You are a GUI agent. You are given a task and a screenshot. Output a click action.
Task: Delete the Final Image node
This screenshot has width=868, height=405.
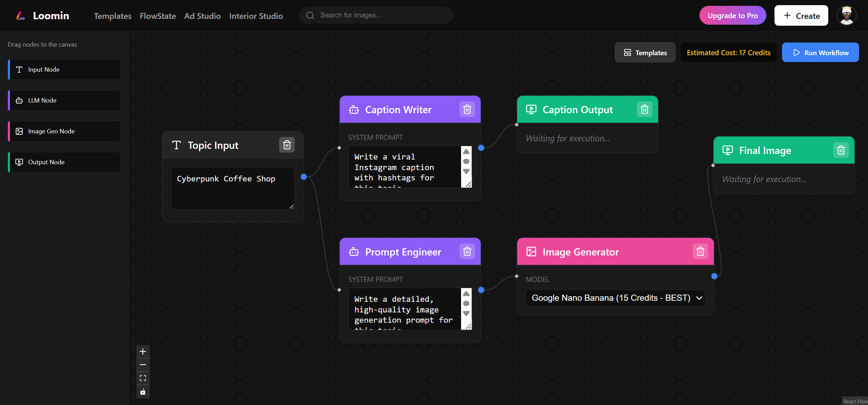point(841,150)
